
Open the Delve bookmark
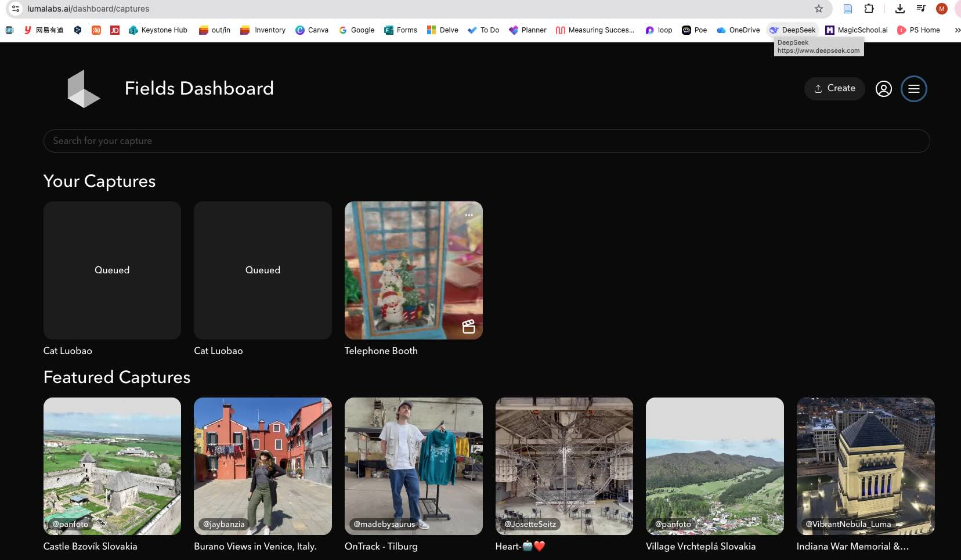[443, 30]
